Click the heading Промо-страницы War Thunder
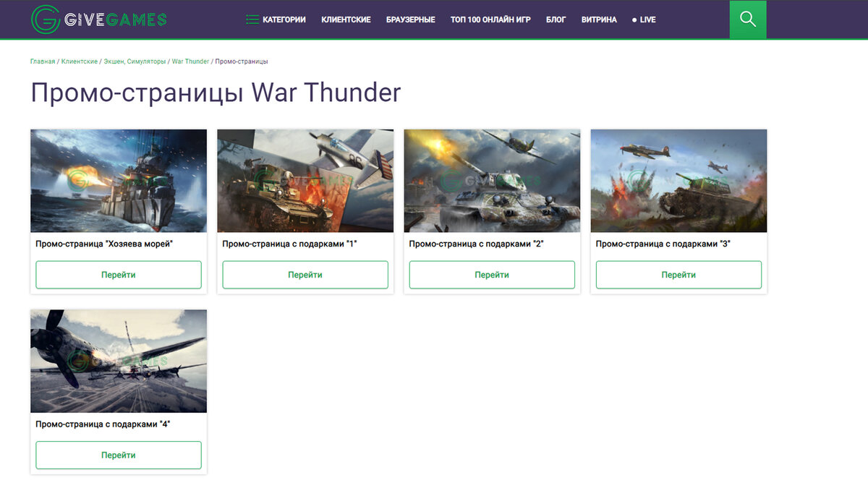868x488 pixels. tap(216, 93)
